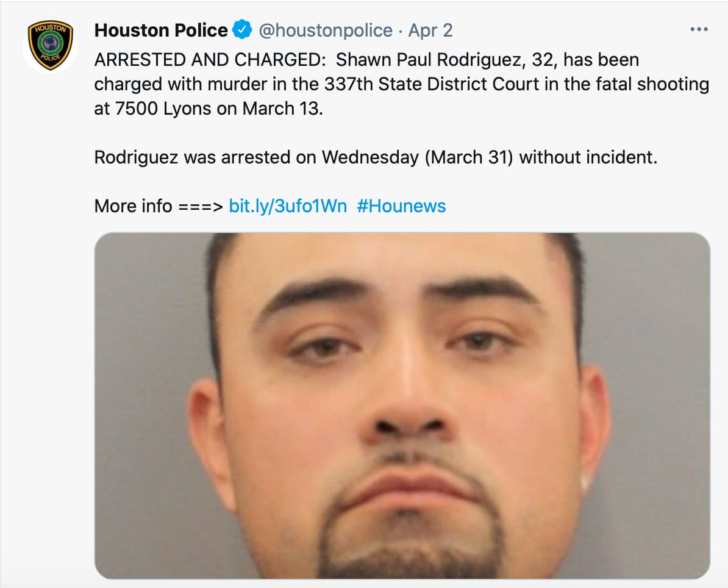Viewport: 728px width, 588px height.
Task: Click the (March 31) date text
Action: (469, 157)
